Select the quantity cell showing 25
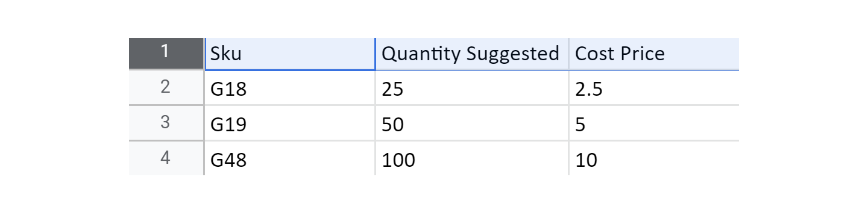Viewport: 868px width, 218px height. (x=472, y=89)
